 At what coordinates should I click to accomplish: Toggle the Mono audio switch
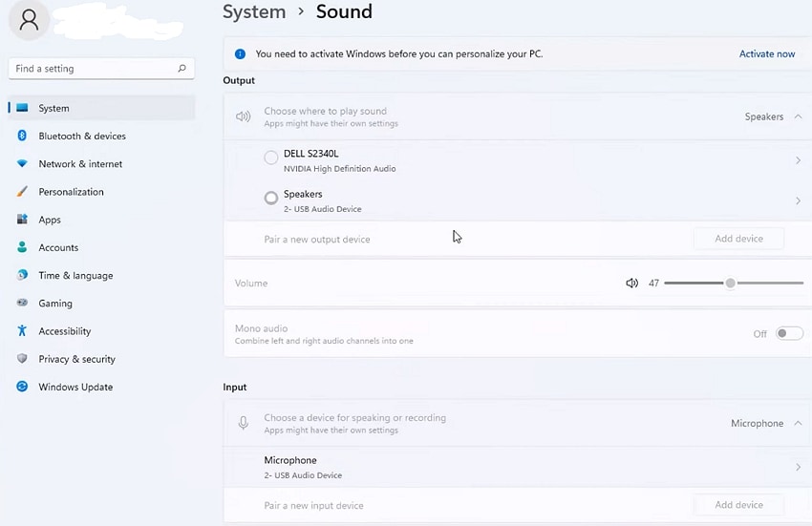coord(789,333)
